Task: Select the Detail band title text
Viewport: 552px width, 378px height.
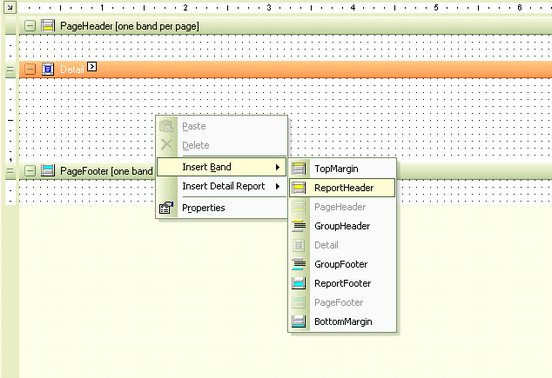Action: [x=72, y=69]
